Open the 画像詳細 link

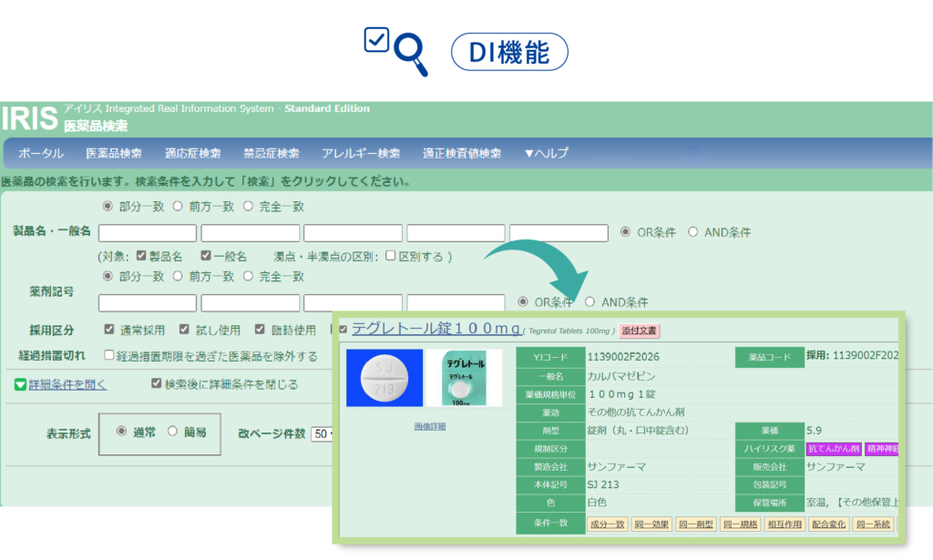point(430,426)
